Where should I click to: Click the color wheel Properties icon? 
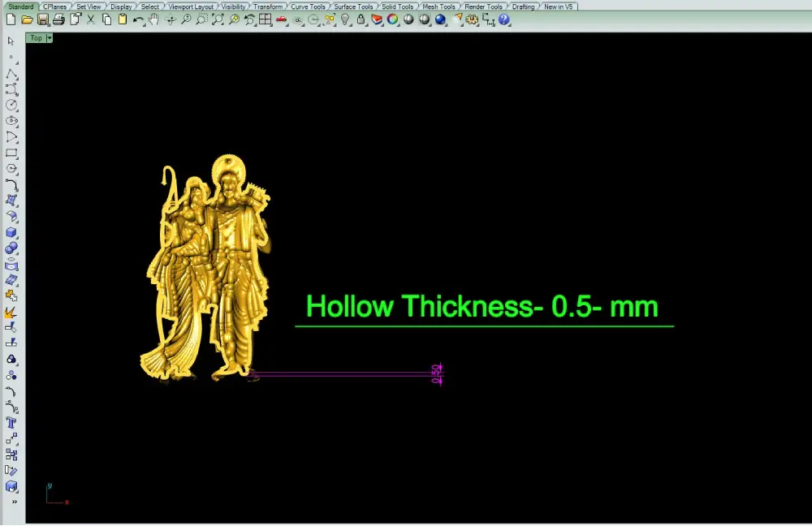pyautogui.click(x=392, y=19)
